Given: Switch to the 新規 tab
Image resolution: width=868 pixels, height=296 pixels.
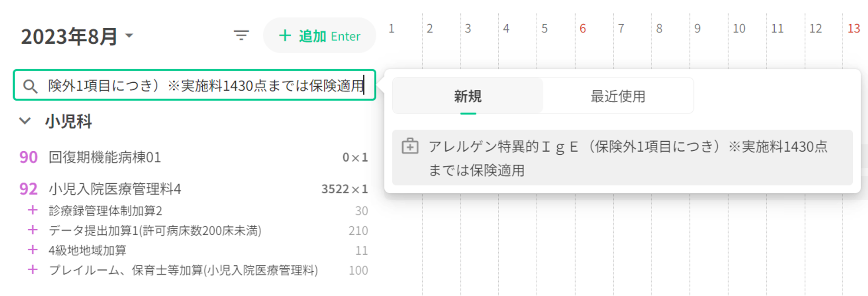Looking at the screenshot, I should click(468, 96).
